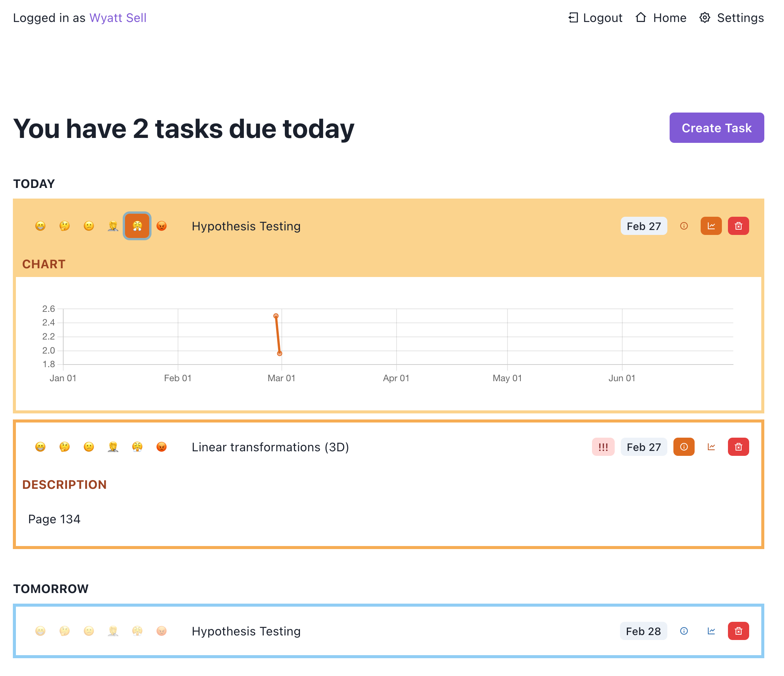This screenshot has width=784, height=676.
Task: Click the lower data point on chart
Action: (x=280, y=354)
